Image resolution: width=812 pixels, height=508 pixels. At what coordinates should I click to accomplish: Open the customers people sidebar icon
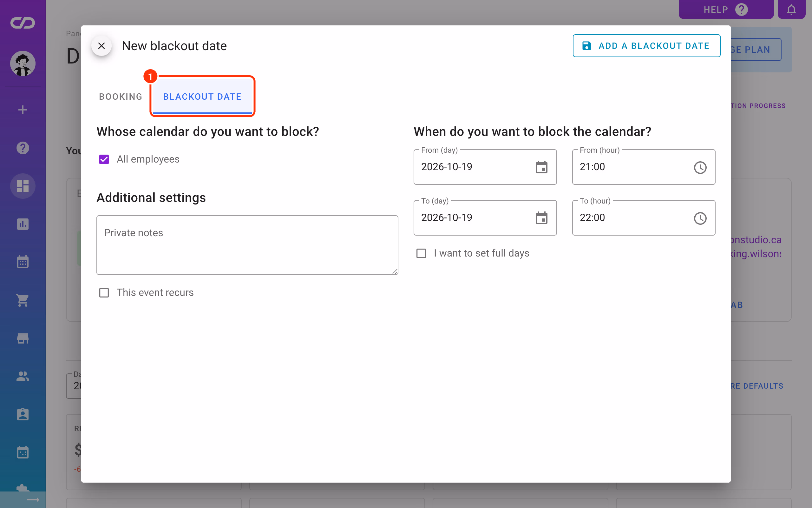pos(23,376)
